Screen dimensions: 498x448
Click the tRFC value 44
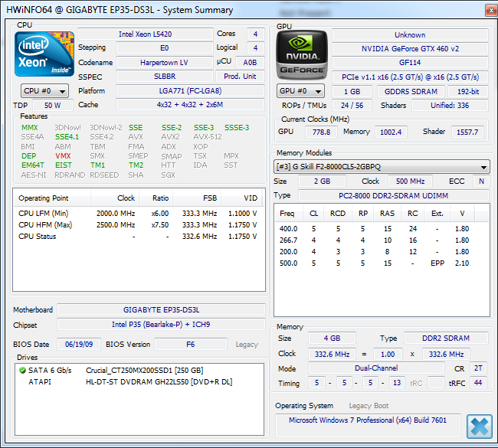478,383
